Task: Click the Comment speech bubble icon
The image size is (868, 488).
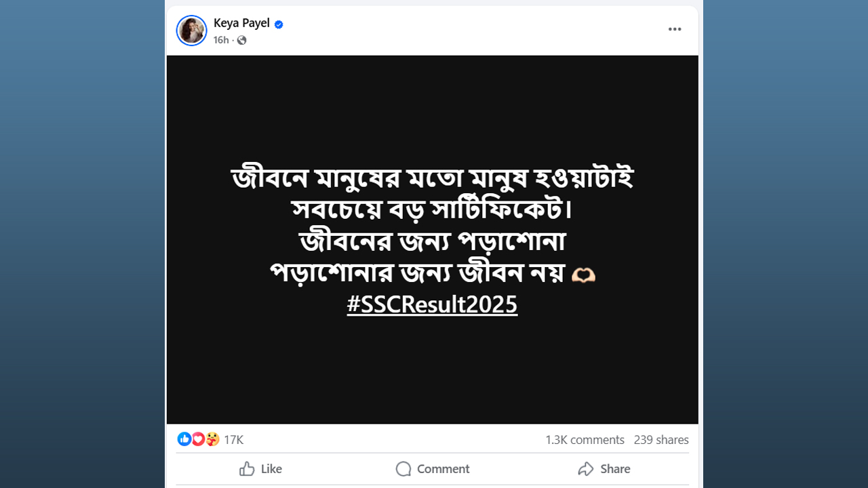Action: coord(403,469)
